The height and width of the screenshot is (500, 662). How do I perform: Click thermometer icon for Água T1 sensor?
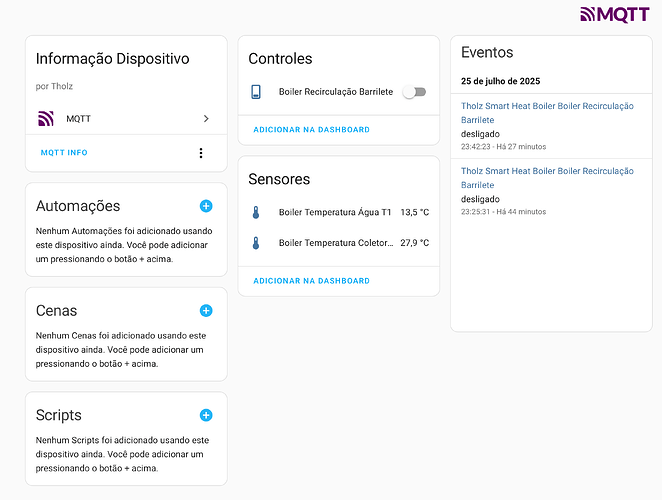coord(256,212)
